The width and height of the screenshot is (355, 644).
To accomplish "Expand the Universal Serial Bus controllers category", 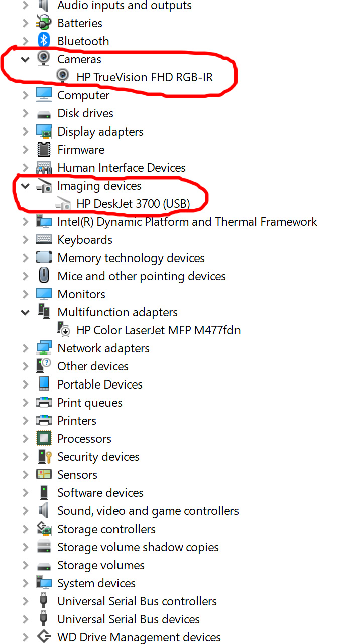I will (25, 601).
